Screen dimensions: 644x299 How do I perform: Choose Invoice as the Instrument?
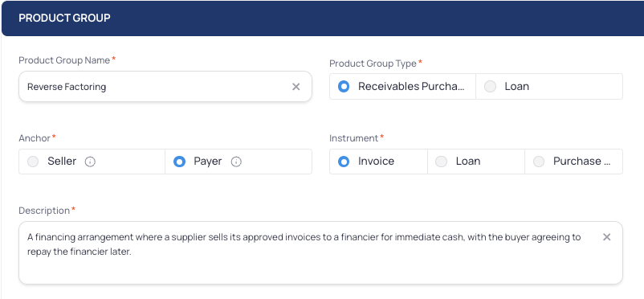coord(378,162)
